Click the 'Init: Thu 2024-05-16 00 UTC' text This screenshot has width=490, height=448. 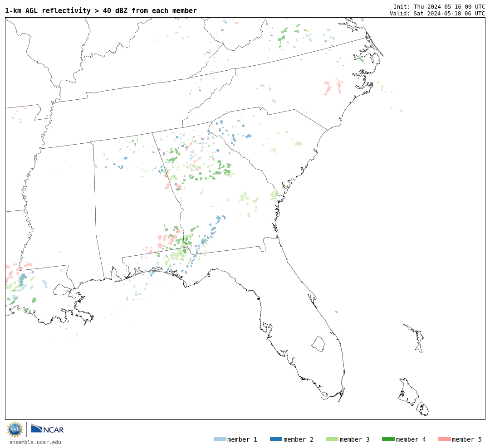pyautogui.click(x=439, y=6)
